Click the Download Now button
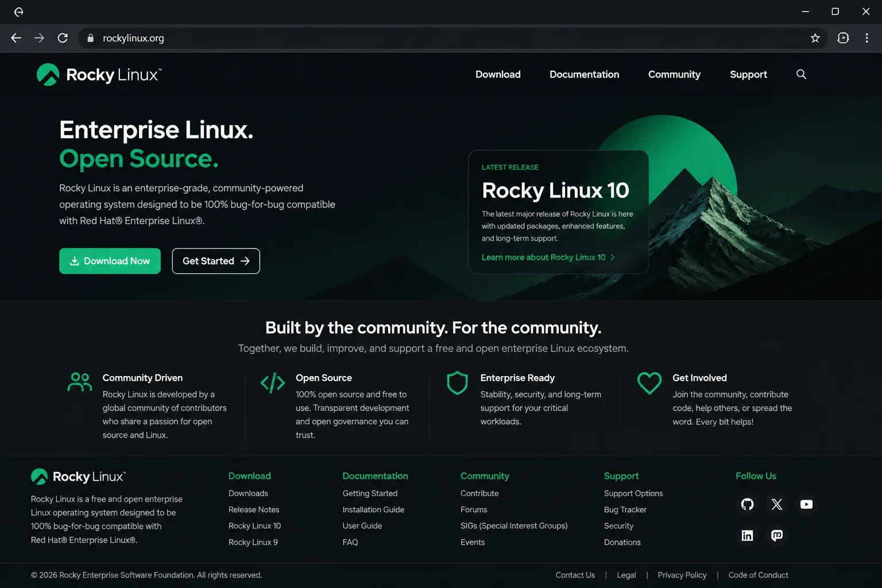882x588 pixels. [x=110, y=261]
